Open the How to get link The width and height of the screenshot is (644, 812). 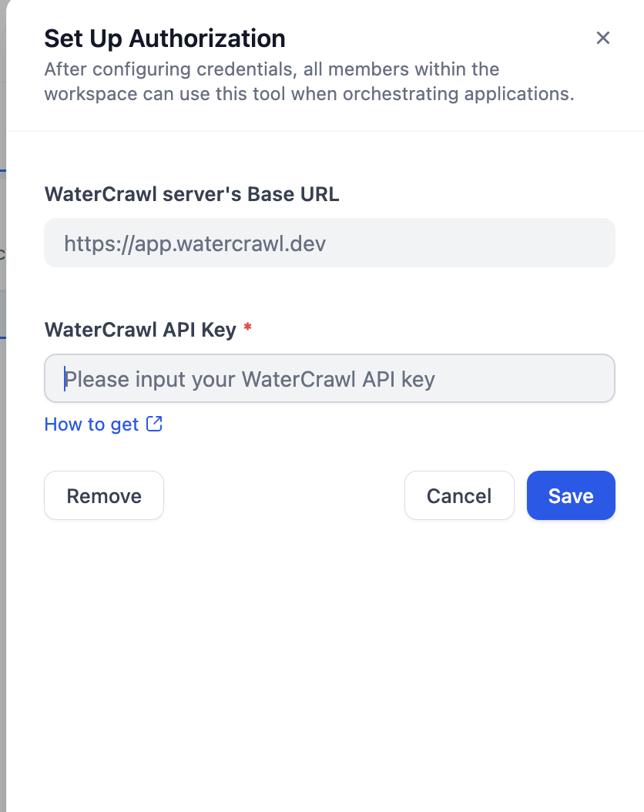pos(92,424)
